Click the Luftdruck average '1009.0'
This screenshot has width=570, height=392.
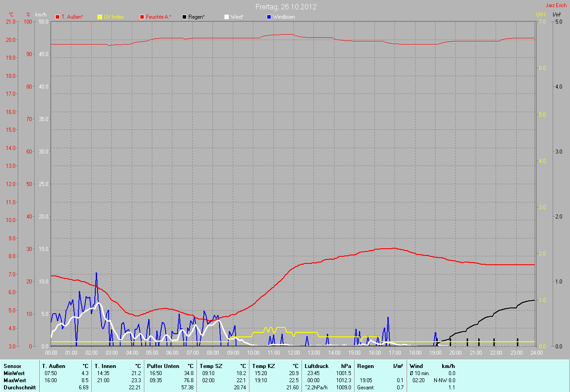point(344,388)
